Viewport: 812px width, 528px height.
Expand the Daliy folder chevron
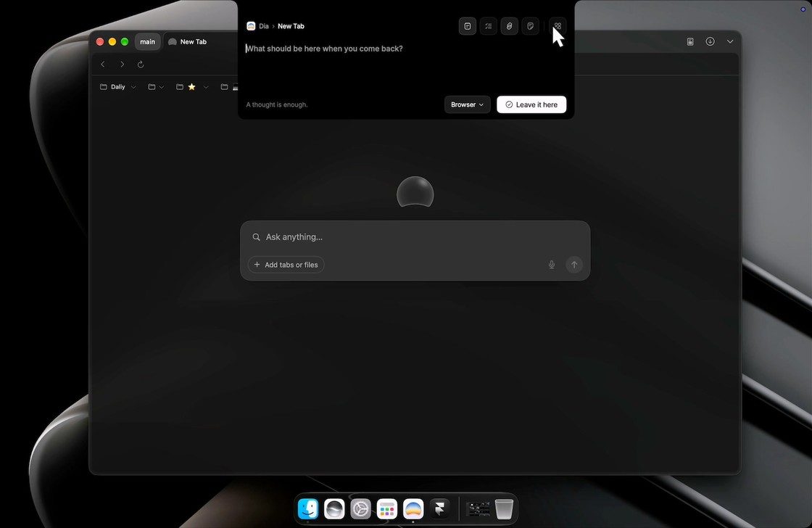tap(133, 87)
